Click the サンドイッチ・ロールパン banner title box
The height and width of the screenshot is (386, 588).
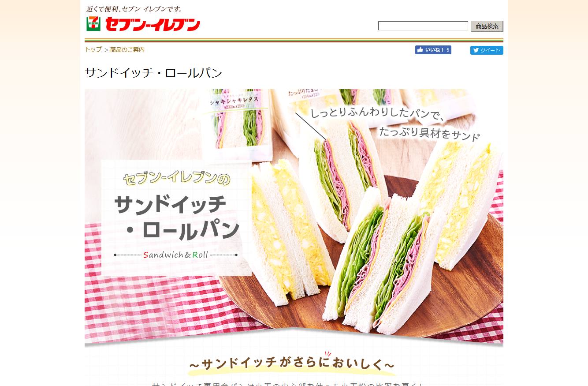pyautogui.click(x=176, y=218)
